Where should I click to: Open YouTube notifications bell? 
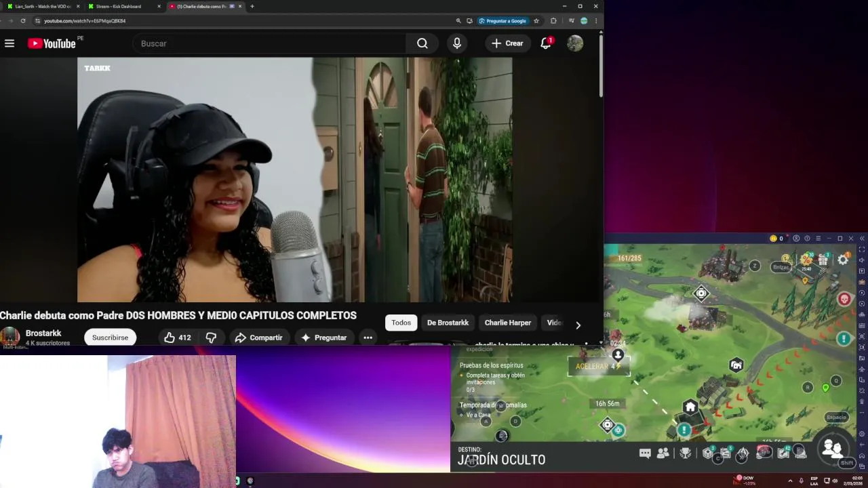[546, 43]
